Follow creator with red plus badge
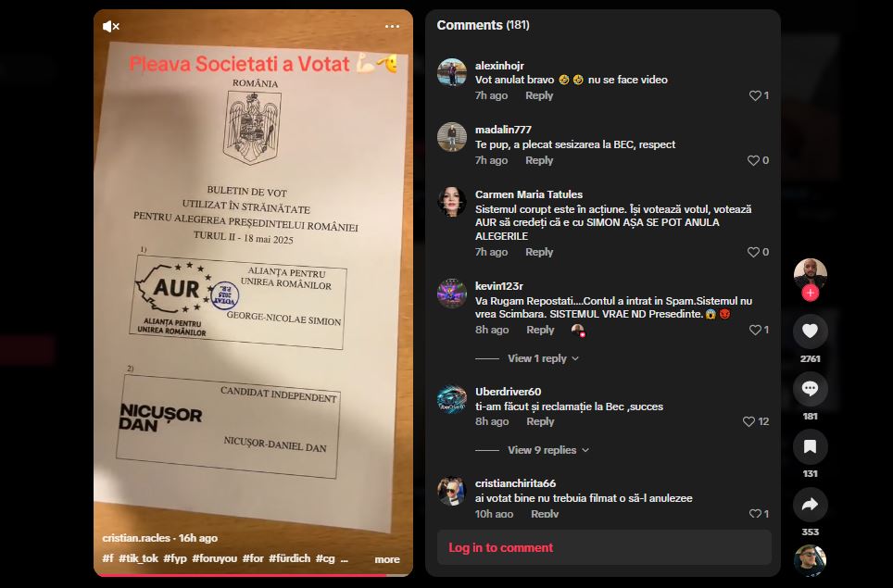Screen dimensions: 893x588 (810, 294)
